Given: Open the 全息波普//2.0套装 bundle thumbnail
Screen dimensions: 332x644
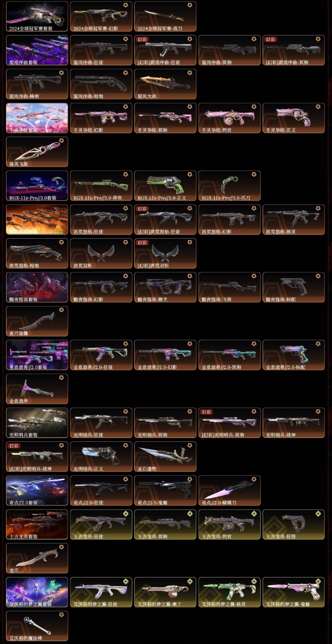Looking at the screenshot, I should tap(37, 355).
